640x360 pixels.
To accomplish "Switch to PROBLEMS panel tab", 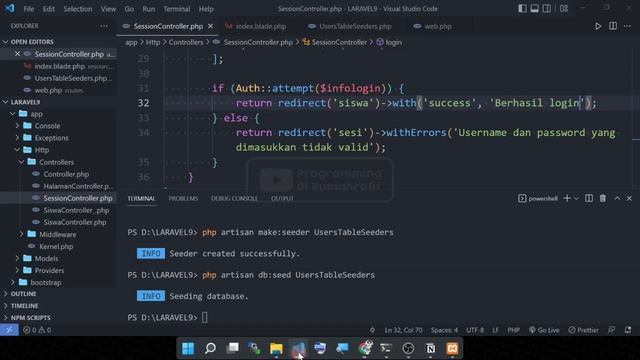I will click(183, 198).
